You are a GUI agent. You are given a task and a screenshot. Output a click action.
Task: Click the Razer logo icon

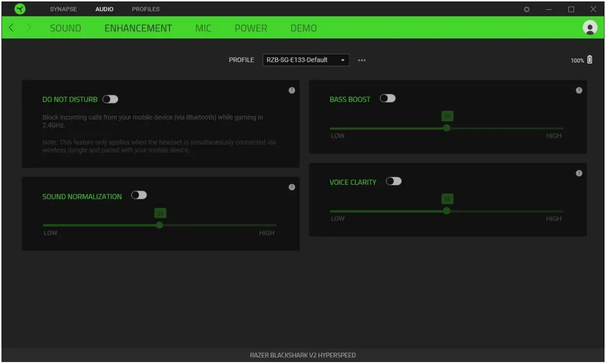[20, 9]
